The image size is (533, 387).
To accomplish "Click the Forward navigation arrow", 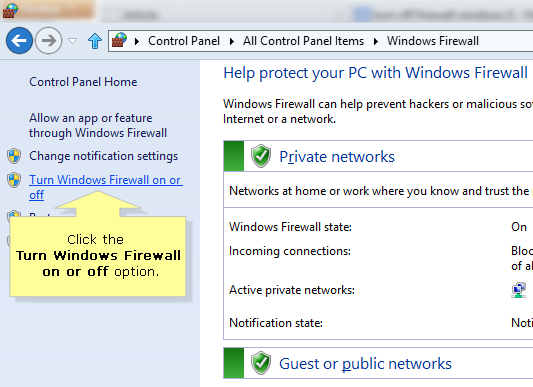I will tap(49, 41).
